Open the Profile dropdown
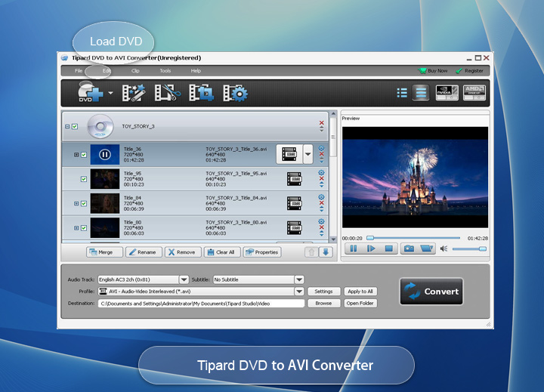 click(299, 292)
